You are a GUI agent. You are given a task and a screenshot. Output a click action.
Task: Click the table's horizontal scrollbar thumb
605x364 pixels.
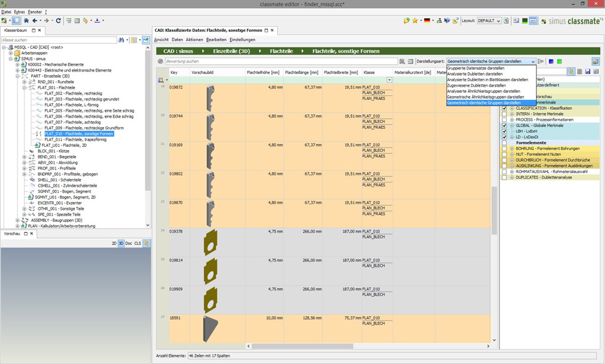pos(302,346)
